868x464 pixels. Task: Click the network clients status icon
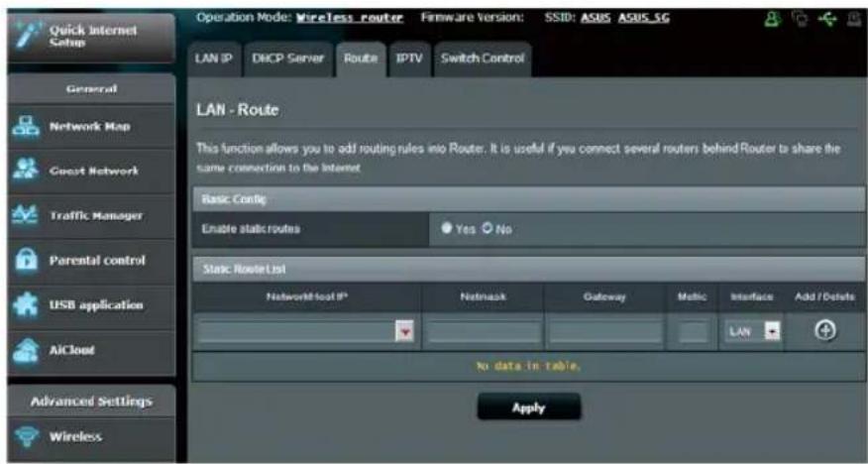tap(800, 20)
